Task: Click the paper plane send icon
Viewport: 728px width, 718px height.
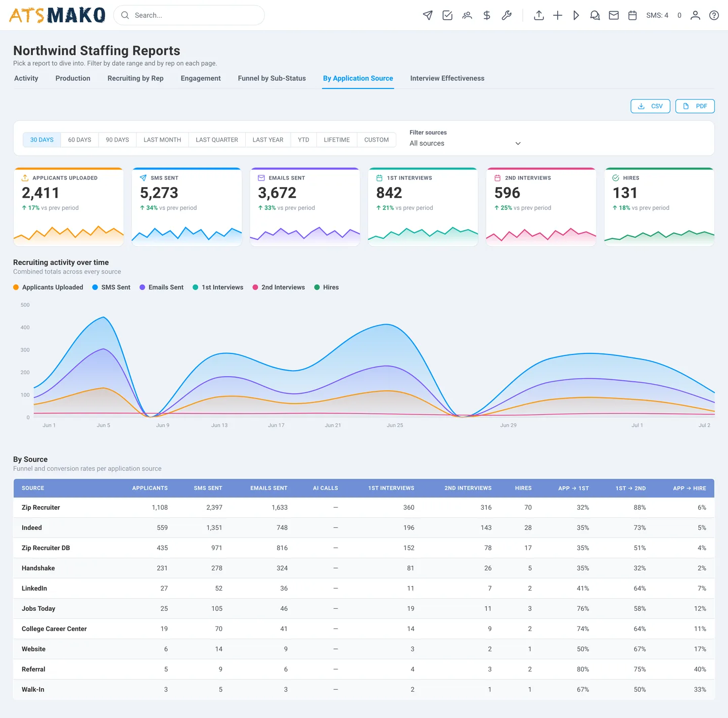Action: [428, 15]
